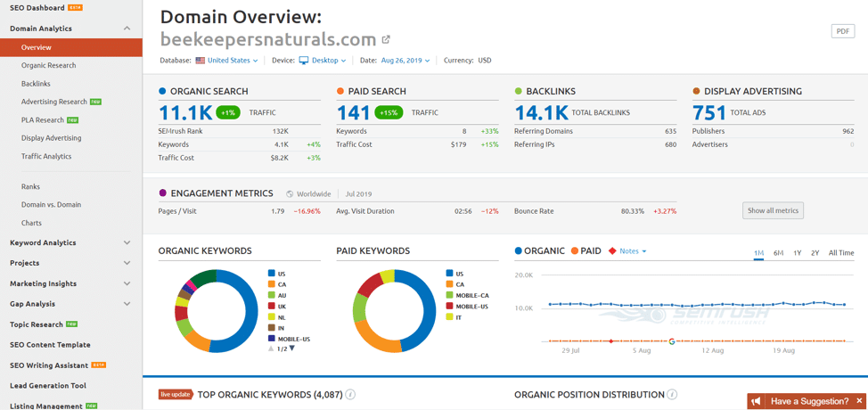Open the Date Aug 26, 2019 dropdown
The height and width of the screenshot is (410, 868).
(405, 61)
